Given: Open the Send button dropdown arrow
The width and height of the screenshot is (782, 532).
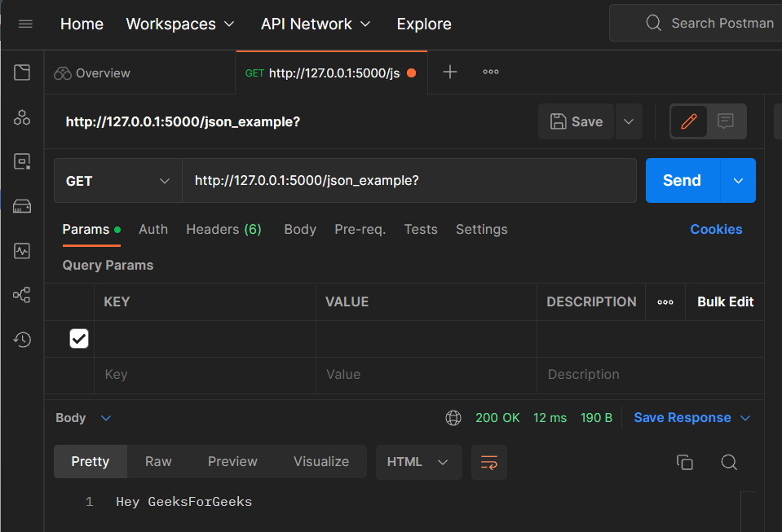Looking at the screenshot, I should coord(738,181).
